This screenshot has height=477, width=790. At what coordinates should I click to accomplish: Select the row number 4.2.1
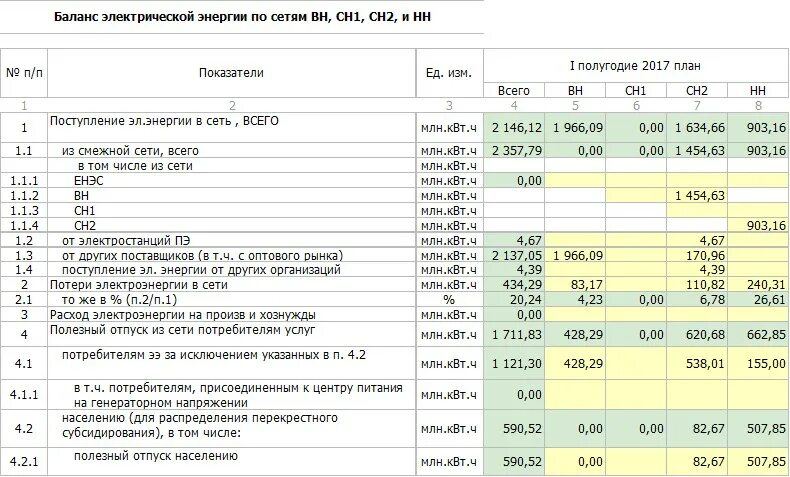tap(24, 462)
